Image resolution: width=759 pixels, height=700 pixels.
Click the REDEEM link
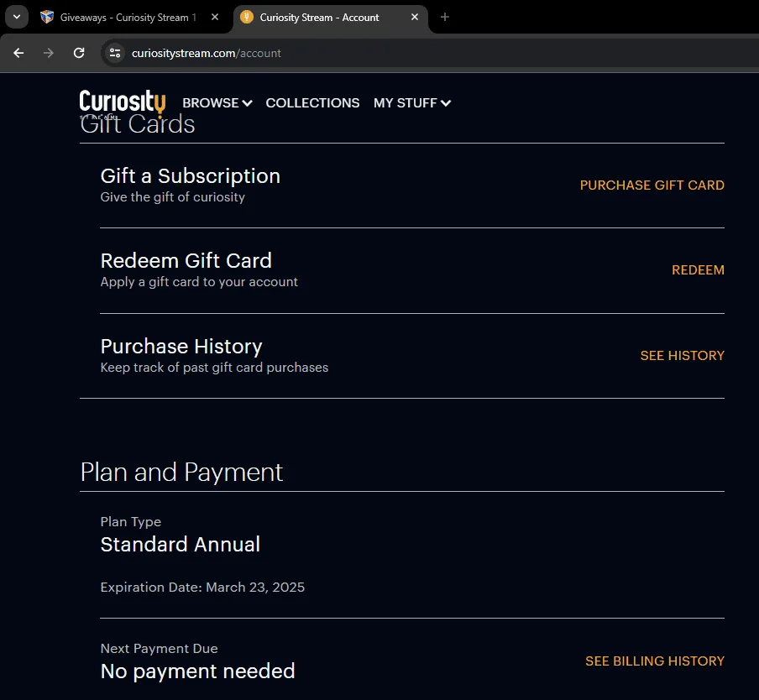point(698,270)
